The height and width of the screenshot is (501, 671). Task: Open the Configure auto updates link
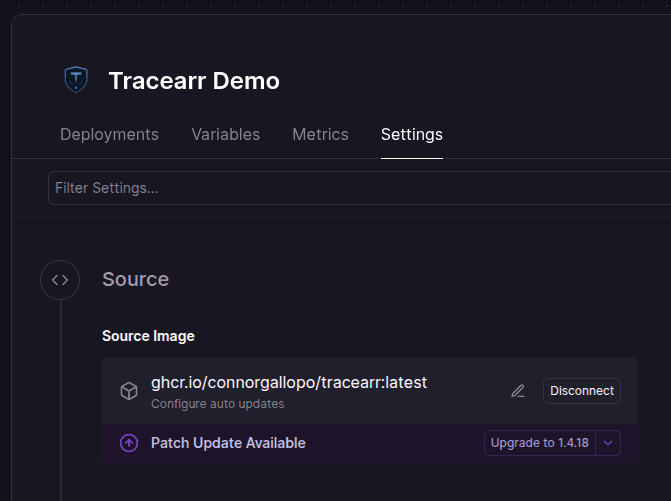tap(217, 404)
